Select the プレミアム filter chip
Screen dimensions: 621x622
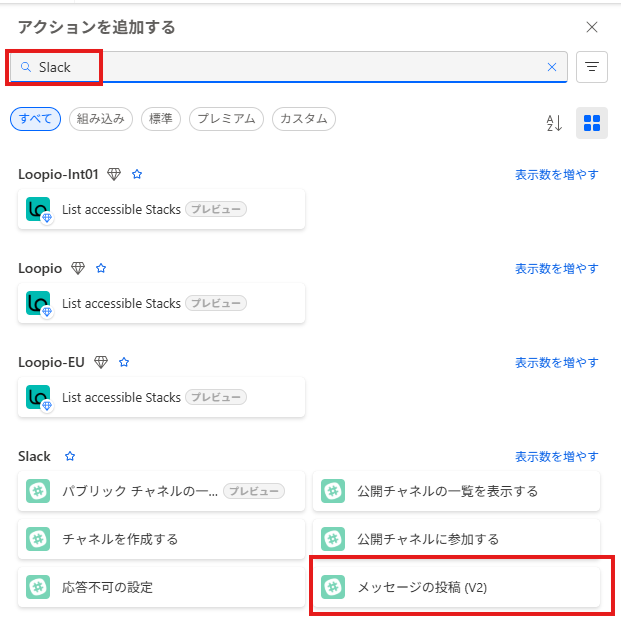coord(226,119)
